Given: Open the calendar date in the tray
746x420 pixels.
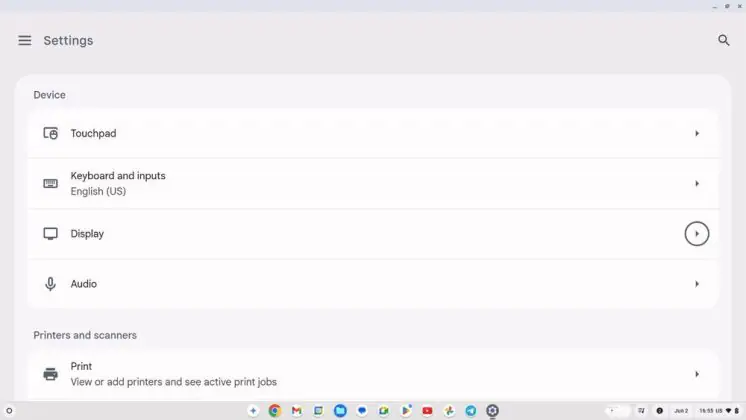Looking at the screenshot, I should point(681,410).
